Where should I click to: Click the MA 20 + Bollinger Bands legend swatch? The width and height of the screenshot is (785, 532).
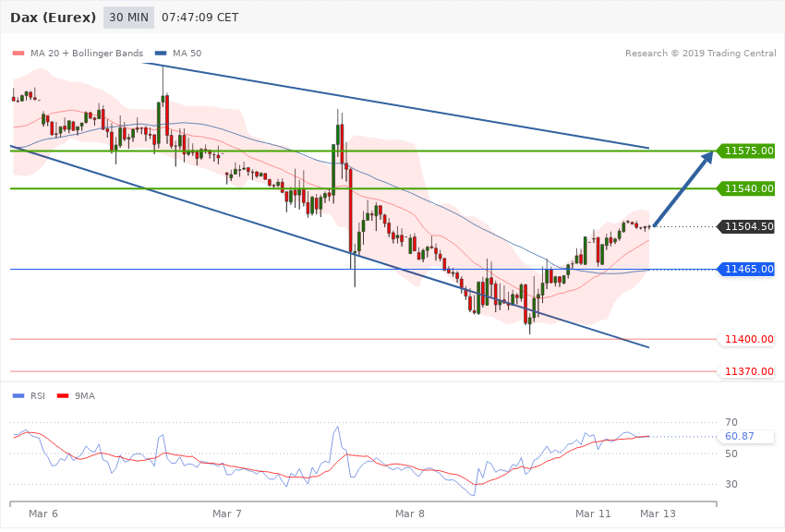click(18, 53)
